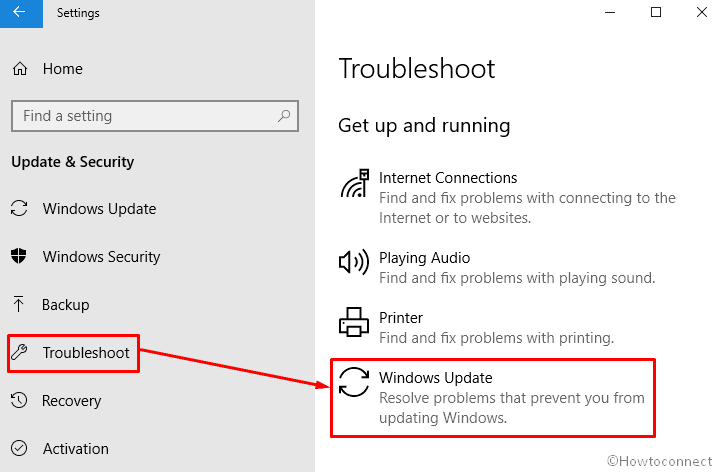Click the Troubleshoot wrench icon

coord(19,352)
